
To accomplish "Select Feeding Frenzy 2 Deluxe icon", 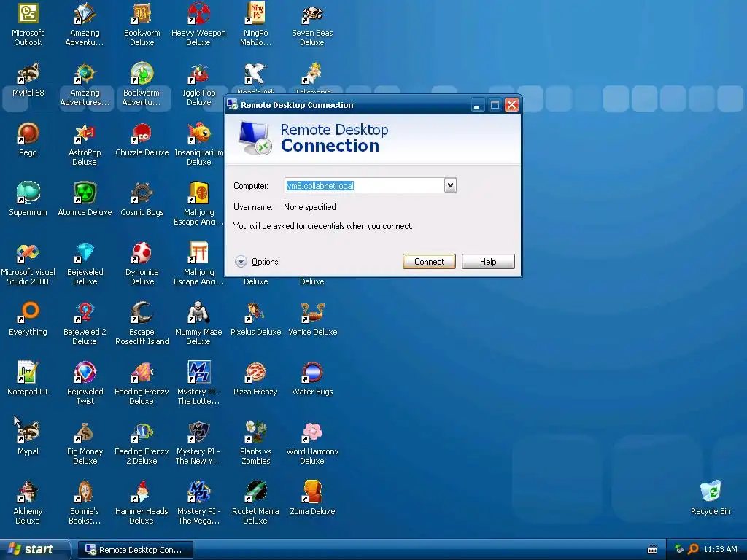I will point(142,432).
